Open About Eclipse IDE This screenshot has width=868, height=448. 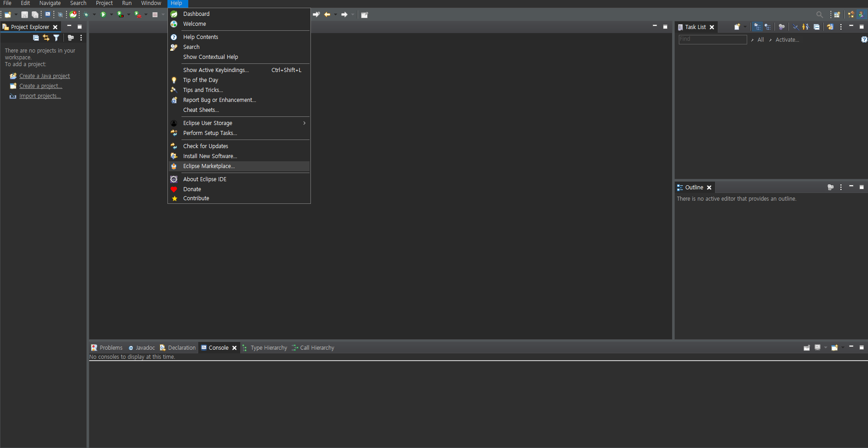pyautogui.click(x=239, y=179)
